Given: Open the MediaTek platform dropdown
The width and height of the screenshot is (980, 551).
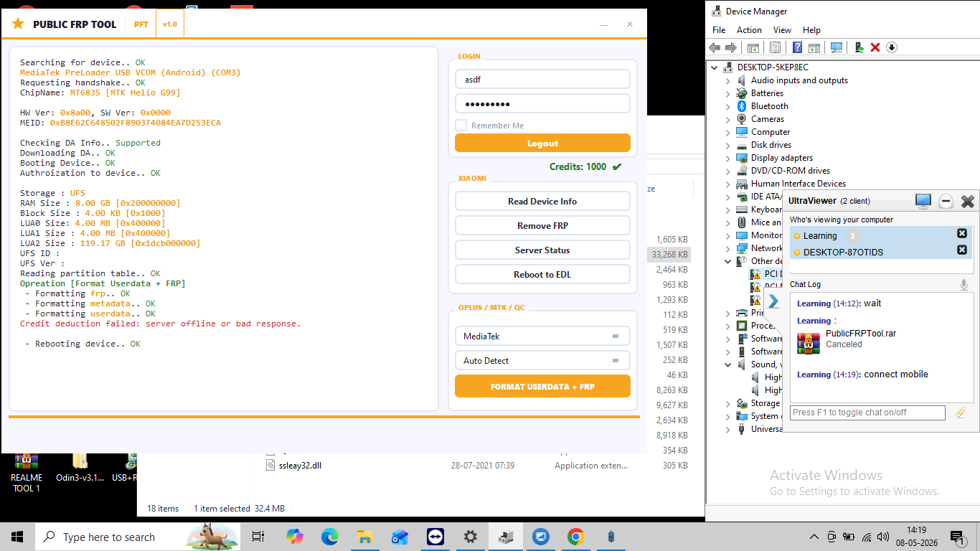Looking at the screenshot, I should click(542, 336).
